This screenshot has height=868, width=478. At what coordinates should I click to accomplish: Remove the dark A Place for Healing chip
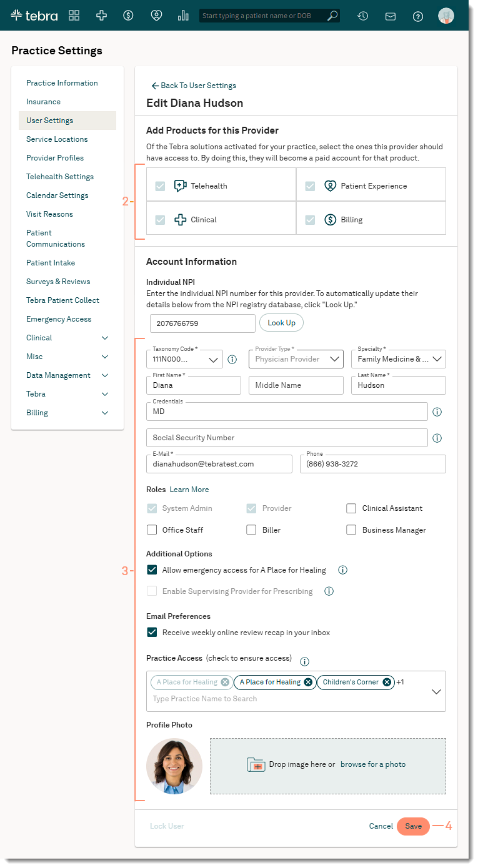click(x=308, y=682)
